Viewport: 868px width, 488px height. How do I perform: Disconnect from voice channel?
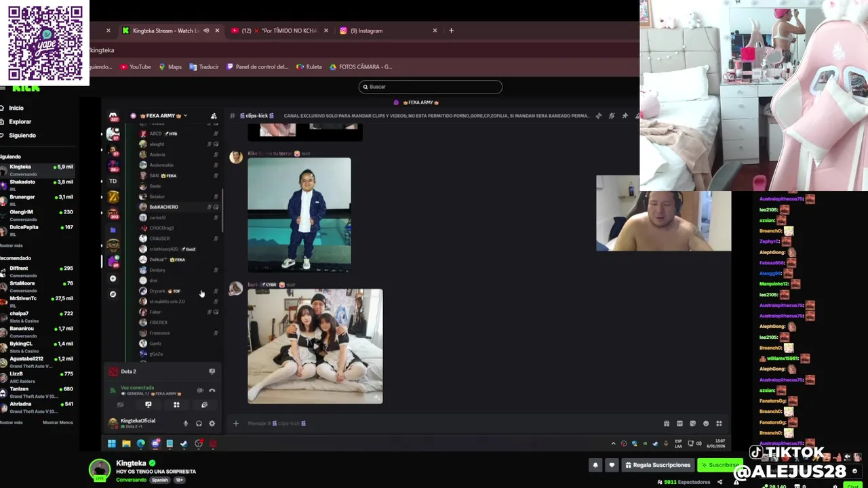(x=212, y=390)
